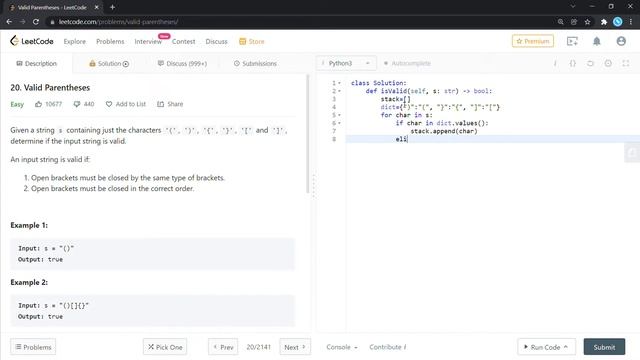Open the Problems nav item

(x=110, y=41)
